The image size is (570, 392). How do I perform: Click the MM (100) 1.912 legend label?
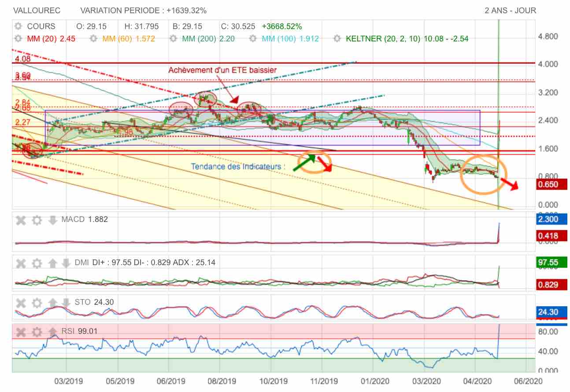pos(290,39)
